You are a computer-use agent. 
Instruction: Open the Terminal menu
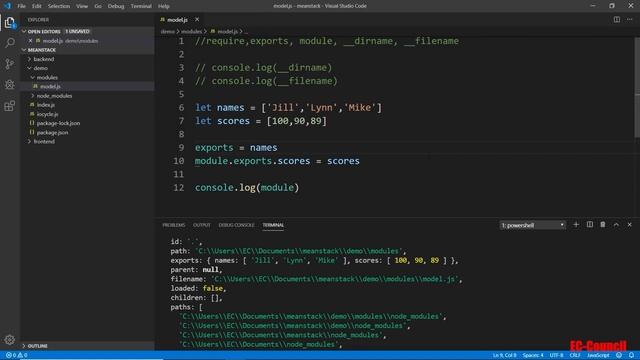141,6
